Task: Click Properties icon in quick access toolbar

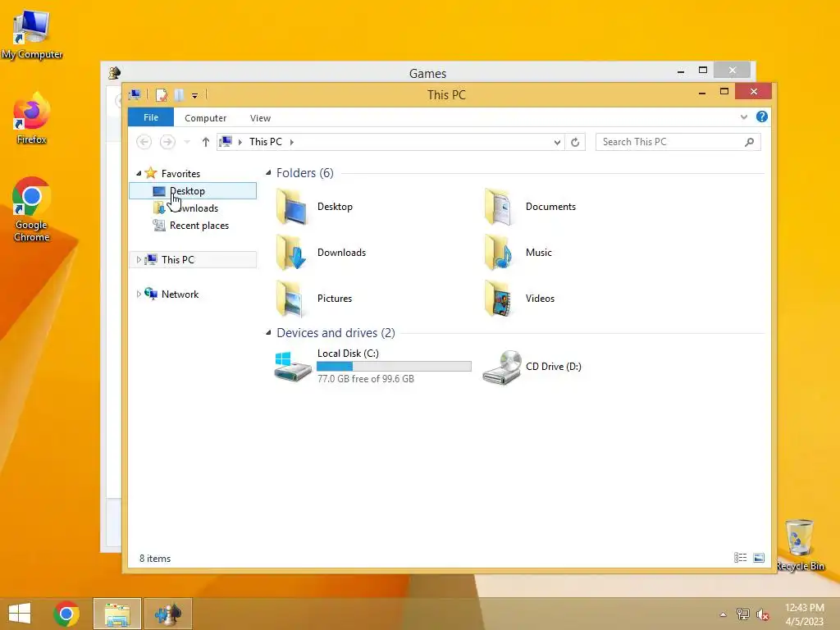Action: click(162, 95)
